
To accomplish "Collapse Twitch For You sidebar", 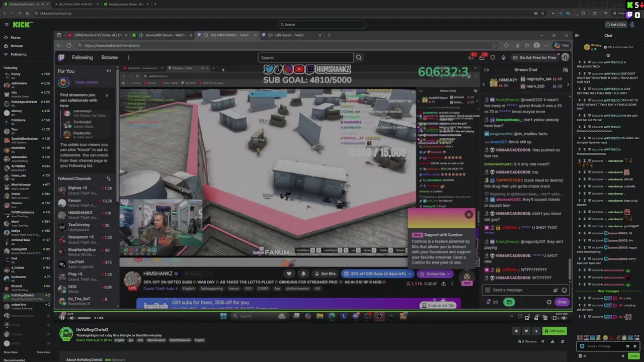I will click(x=109, y=71).
